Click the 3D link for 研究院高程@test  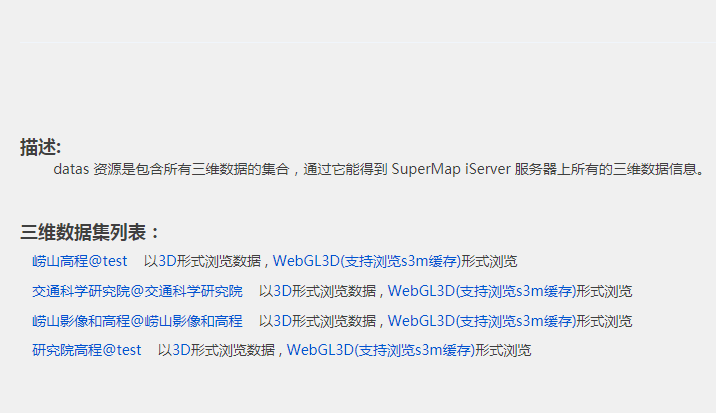[x=181, y=350]
